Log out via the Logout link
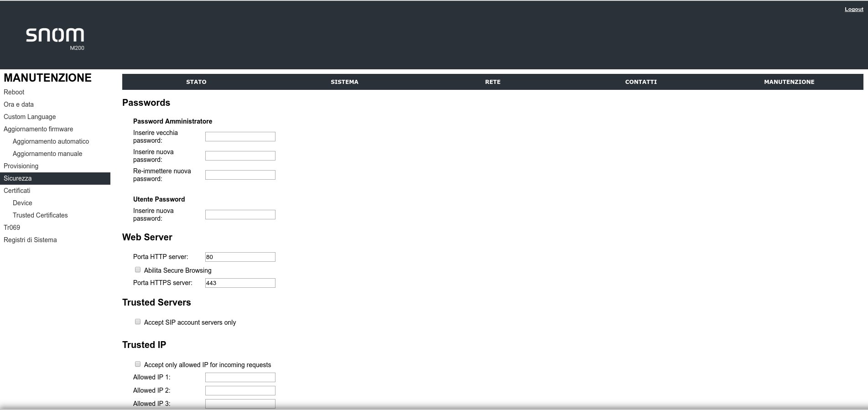Screen dimensions: 868x410 (x=854, y=9)
